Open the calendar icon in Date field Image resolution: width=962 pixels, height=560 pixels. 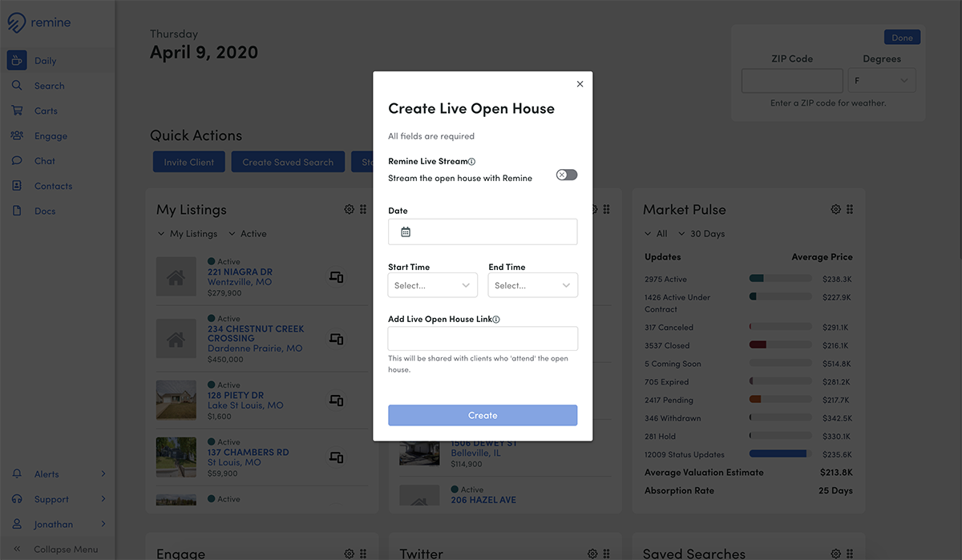point(406,232)
